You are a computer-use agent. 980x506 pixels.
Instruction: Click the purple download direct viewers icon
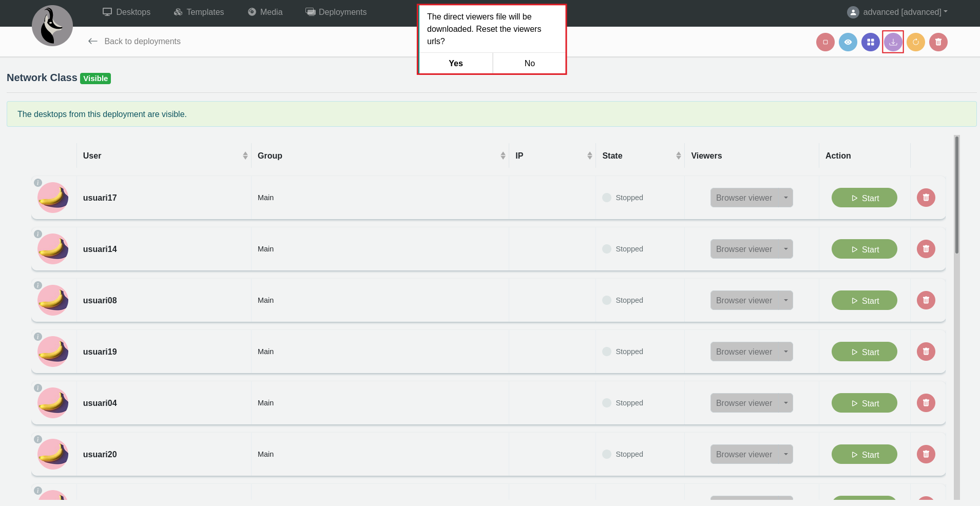point(893,42)
